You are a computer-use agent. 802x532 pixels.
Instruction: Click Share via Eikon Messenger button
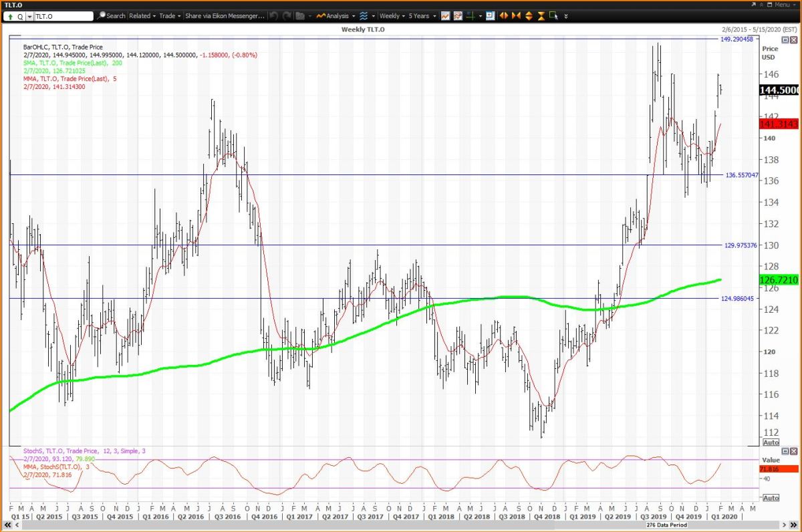225,15
